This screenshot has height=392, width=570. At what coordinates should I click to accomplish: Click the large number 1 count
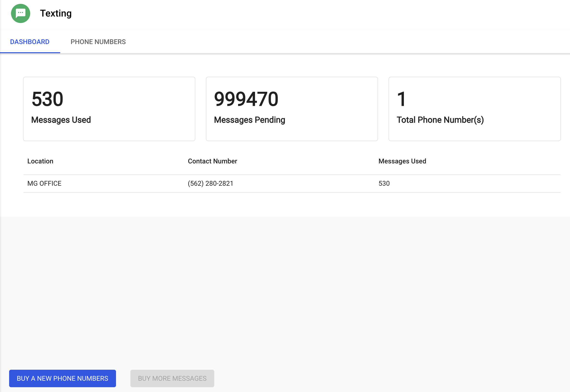(x=401, y=99)
